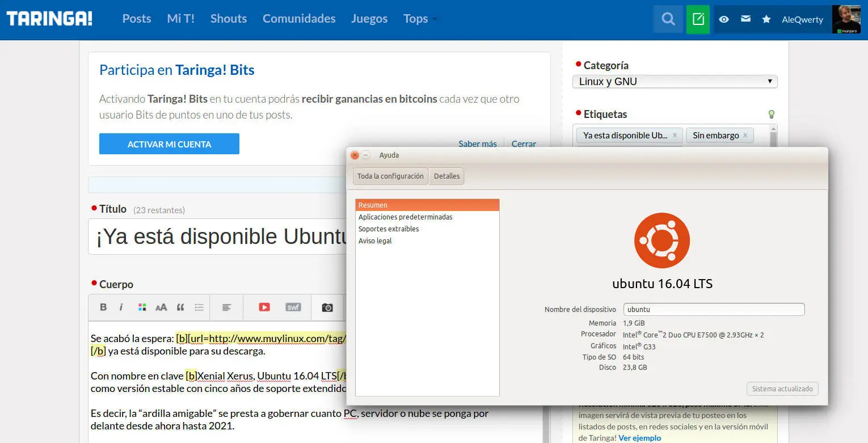
Task: Insert a quote block
Action: 180,307
